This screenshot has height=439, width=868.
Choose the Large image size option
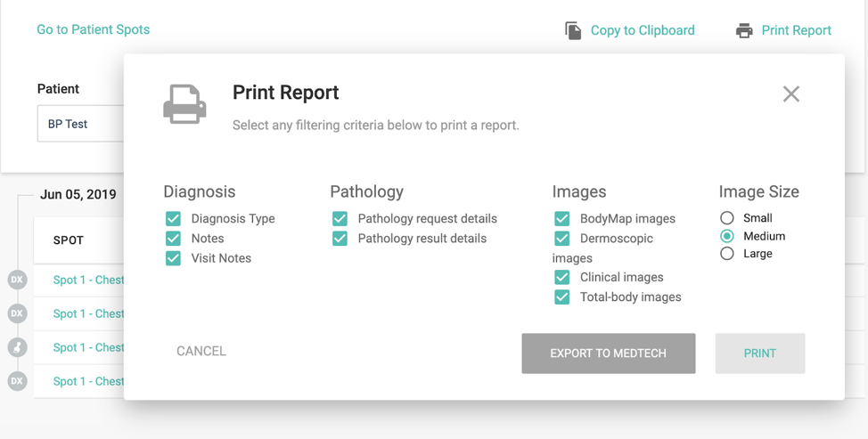pos(727,254)
